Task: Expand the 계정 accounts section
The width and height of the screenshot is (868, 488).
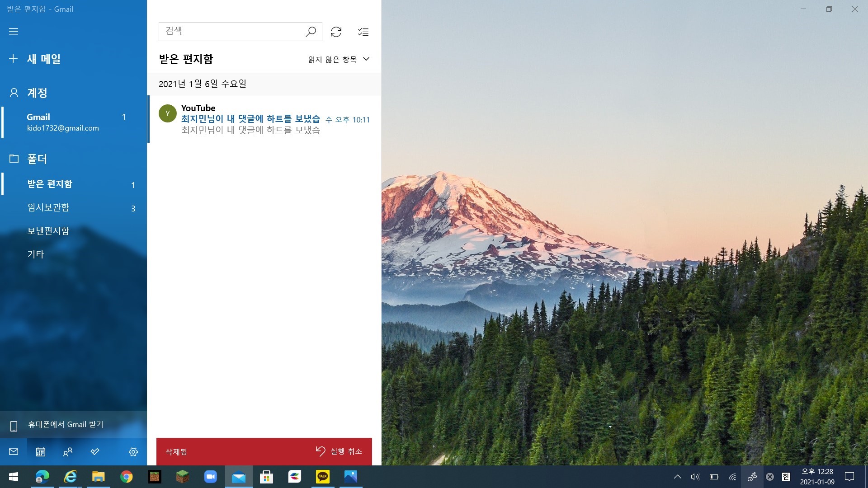Action: pyautogui.click(x=37, y=93)
